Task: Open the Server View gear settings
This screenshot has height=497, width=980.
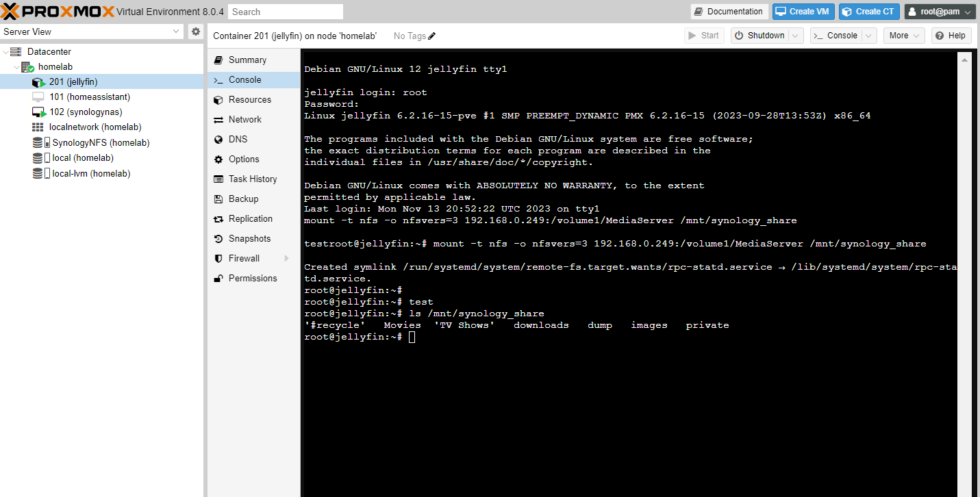Action: point(196,31)
